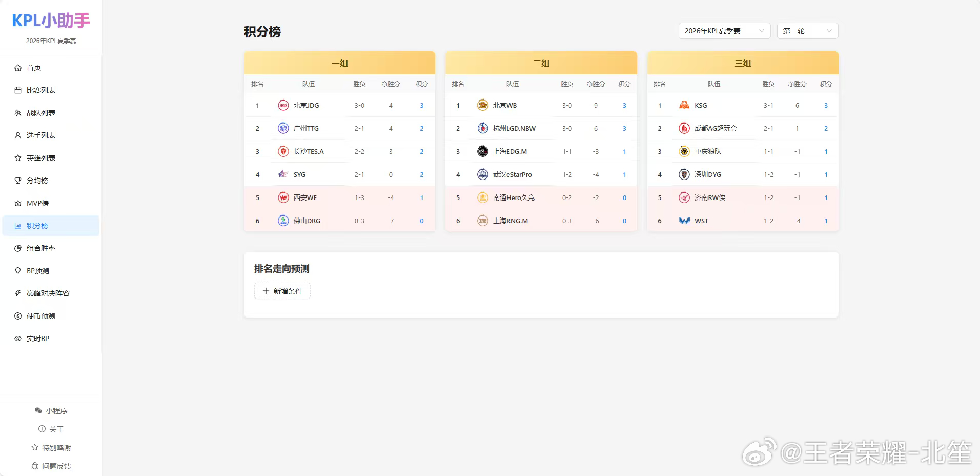
Task: Open the 第一轮 round dropdown
Action: tap(807, 31)
